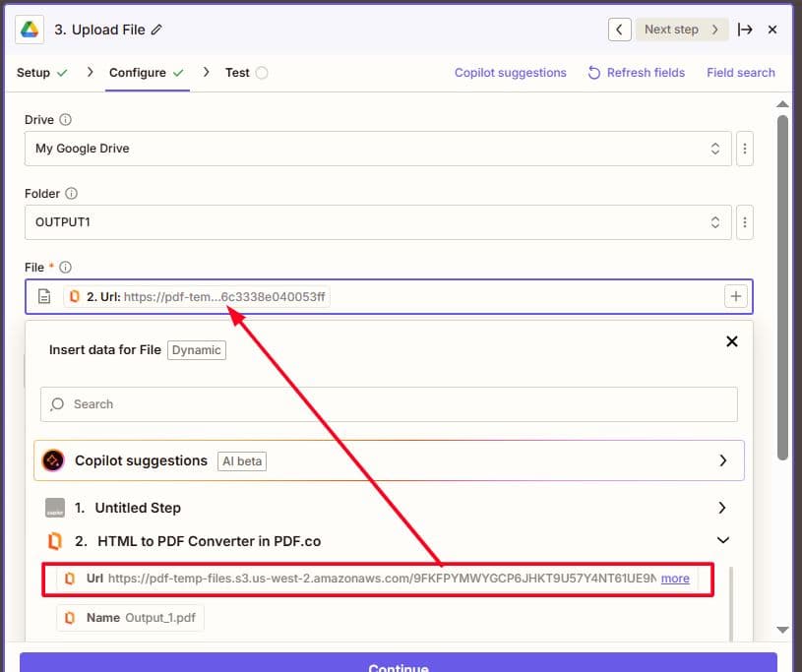Open the My Google Drive dropdown
The width and height of the screenshot is (802, 672).
pyautogui.click(x=377, y=149)
